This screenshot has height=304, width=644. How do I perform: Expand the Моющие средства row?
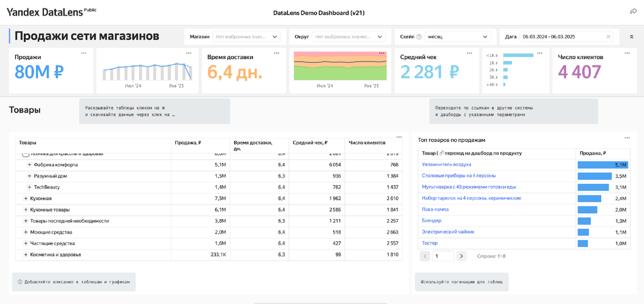coord(25,232)
